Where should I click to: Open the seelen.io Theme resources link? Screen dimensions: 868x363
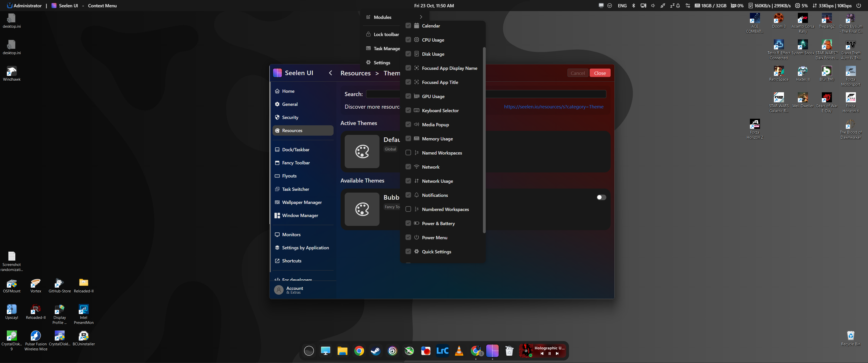(x=554, y=107)
